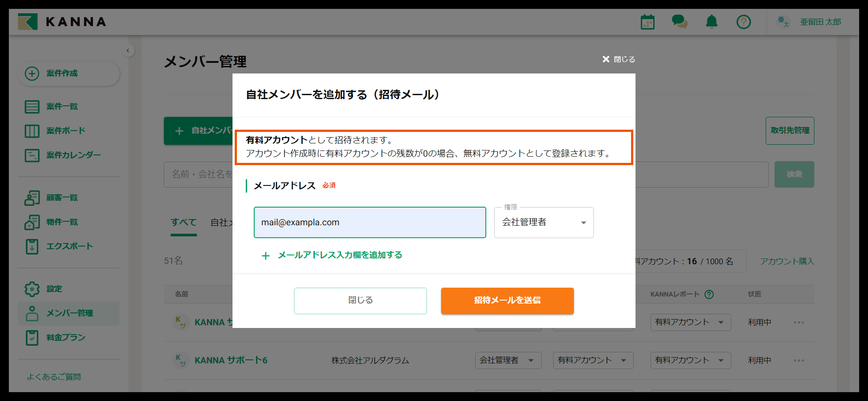This screenshot has width=868, height=401.
Task: Open the chat messages icon
Action: pos(679,21)
